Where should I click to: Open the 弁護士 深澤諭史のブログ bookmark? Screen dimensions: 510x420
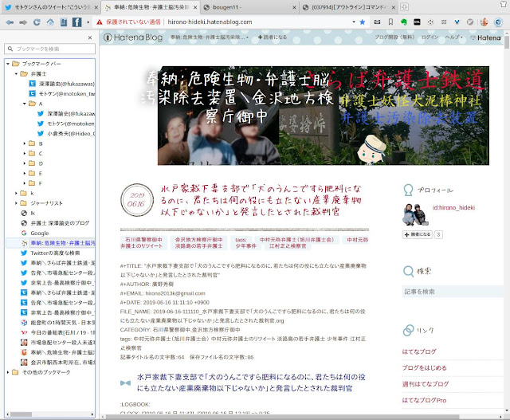tap(55, 223)
